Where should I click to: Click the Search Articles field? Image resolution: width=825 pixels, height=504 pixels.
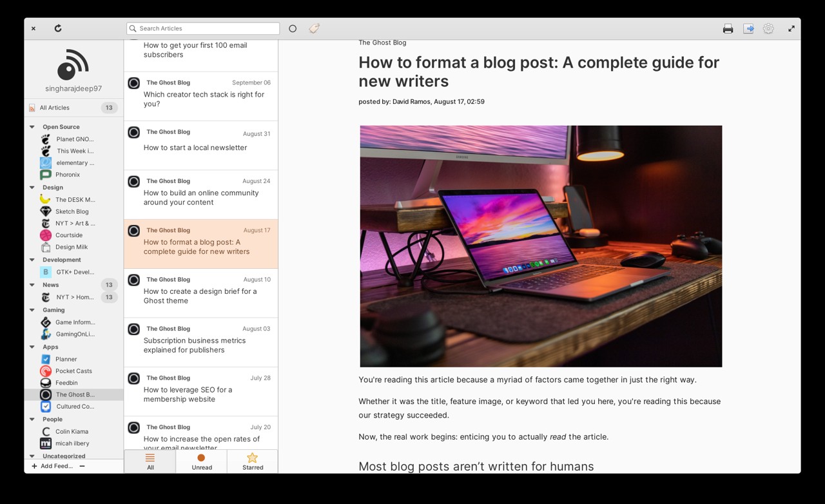pos(203,28)
